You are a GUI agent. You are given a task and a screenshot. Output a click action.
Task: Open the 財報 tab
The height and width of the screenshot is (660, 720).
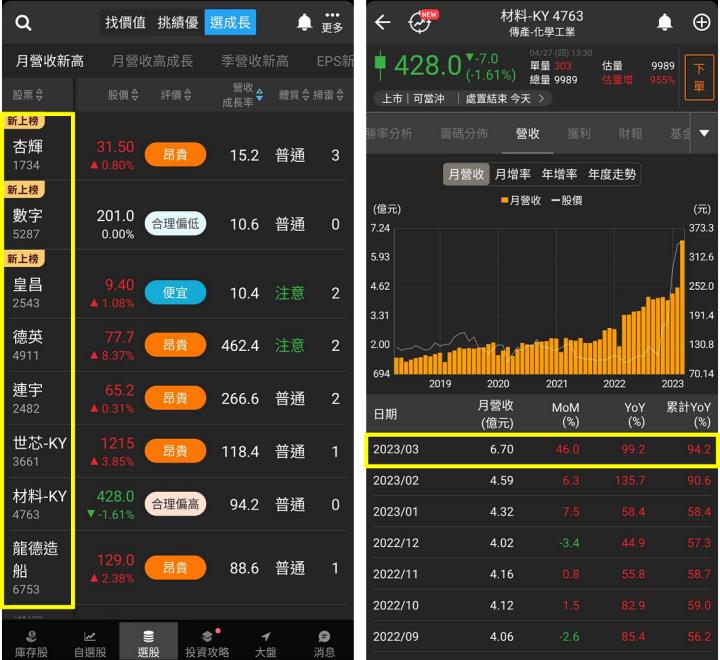click(630, 134)
